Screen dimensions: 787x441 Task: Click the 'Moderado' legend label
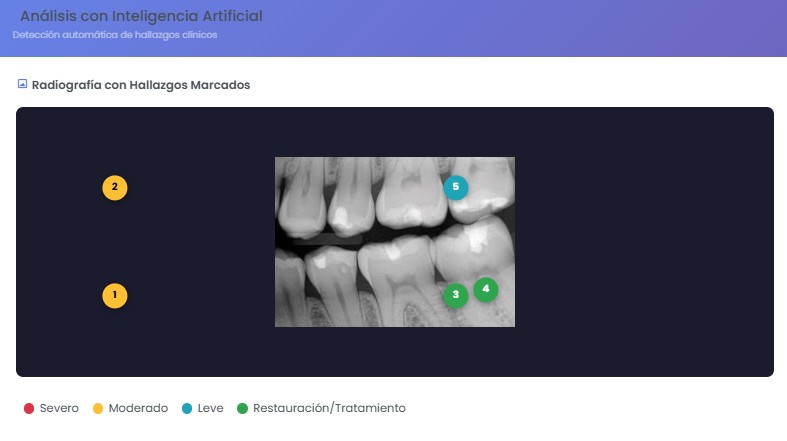point(138,408)
